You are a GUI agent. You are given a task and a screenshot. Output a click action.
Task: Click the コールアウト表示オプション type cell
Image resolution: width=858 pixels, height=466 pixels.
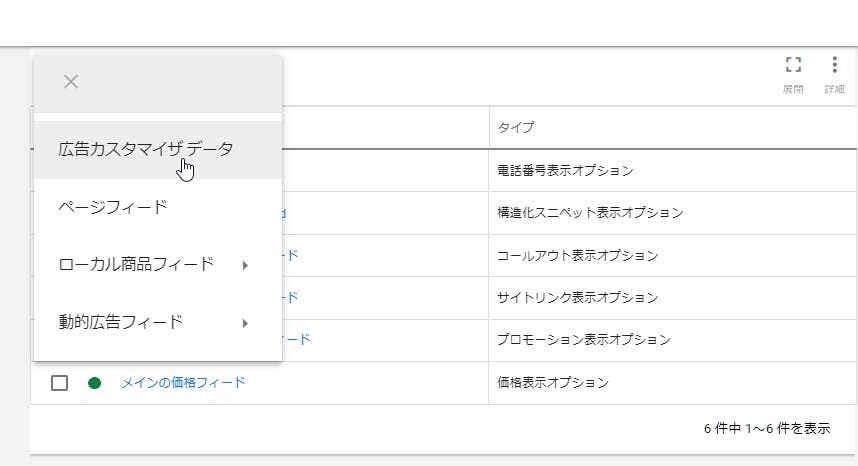[x=577, y=255]
